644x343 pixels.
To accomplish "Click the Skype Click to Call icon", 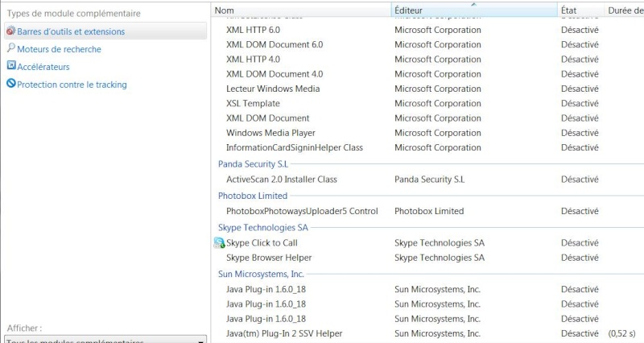I will click(x=219, y=243).
